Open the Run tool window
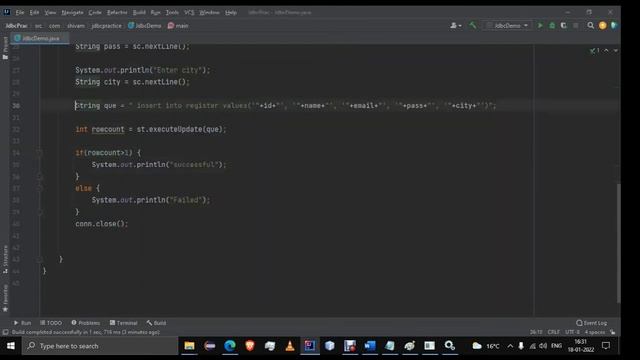The height and width of the screenshot is (360, 640). tap(22, 323)
